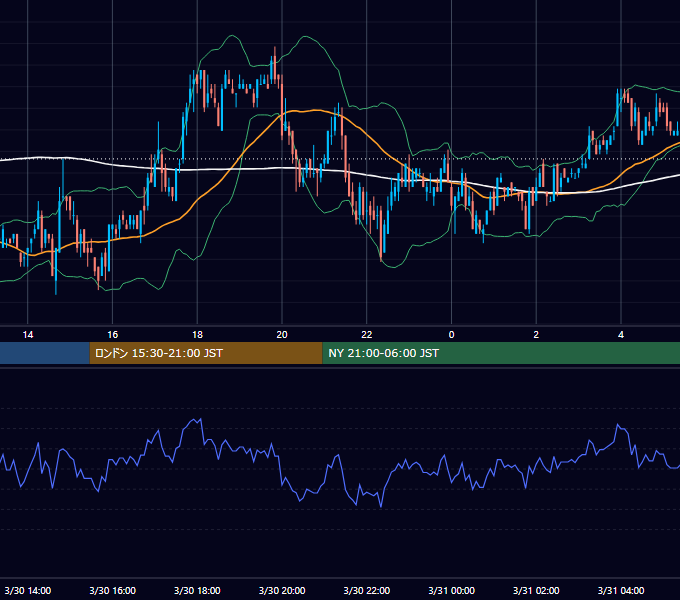
Task: Click the 3/30 14:00 indicator axis label
Action: pyautogui.click(x=28, y=590)
